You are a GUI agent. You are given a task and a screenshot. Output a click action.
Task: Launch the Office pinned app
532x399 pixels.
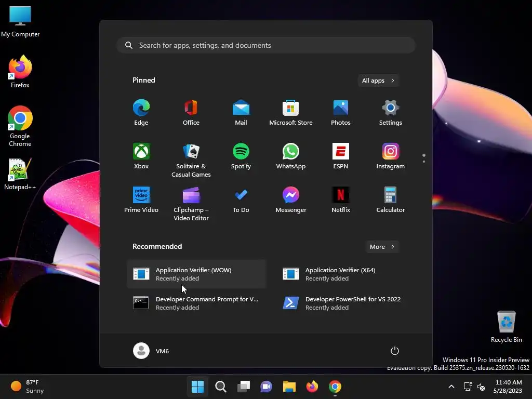191,113
